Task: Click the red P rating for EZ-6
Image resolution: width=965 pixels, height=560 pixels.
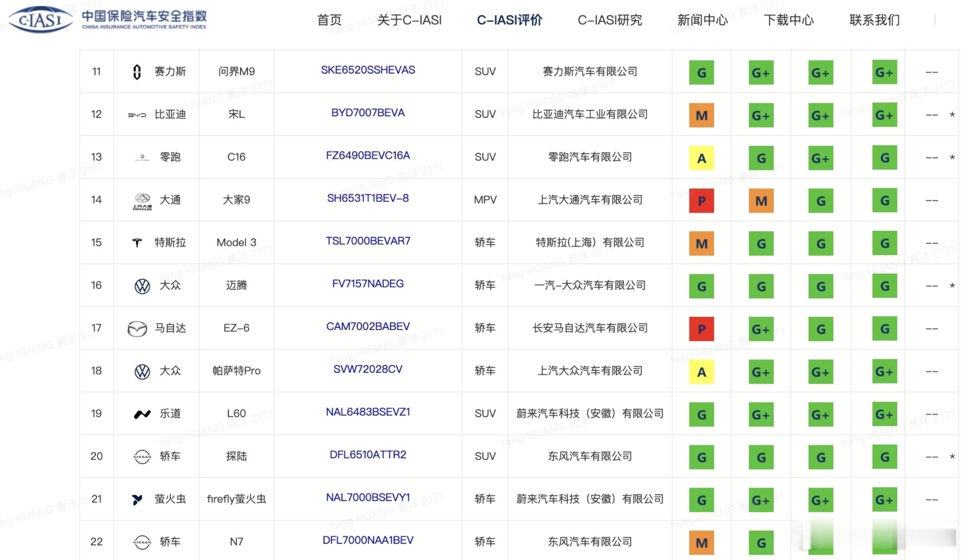Action: [x=701, y=329]
